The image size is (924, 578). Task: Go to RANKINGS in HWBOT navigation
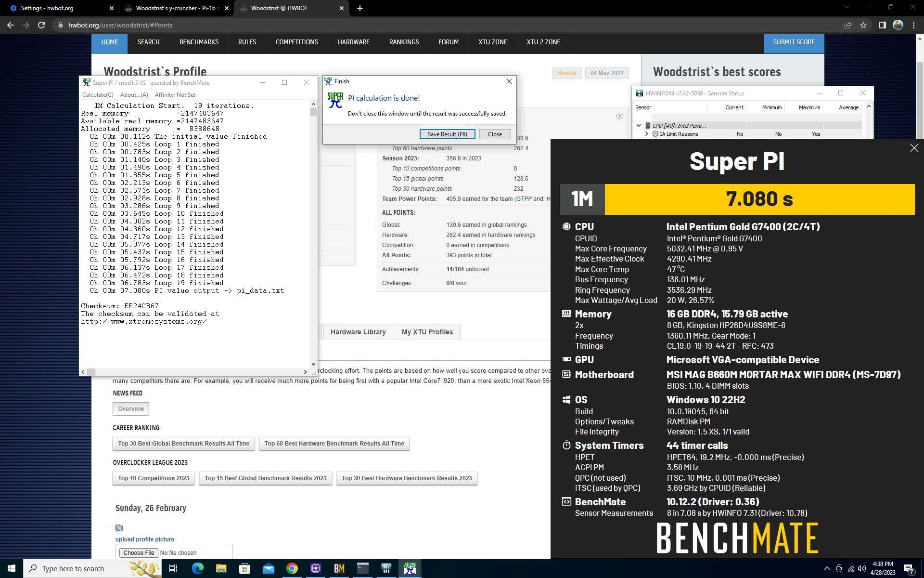tap(404, 42)
